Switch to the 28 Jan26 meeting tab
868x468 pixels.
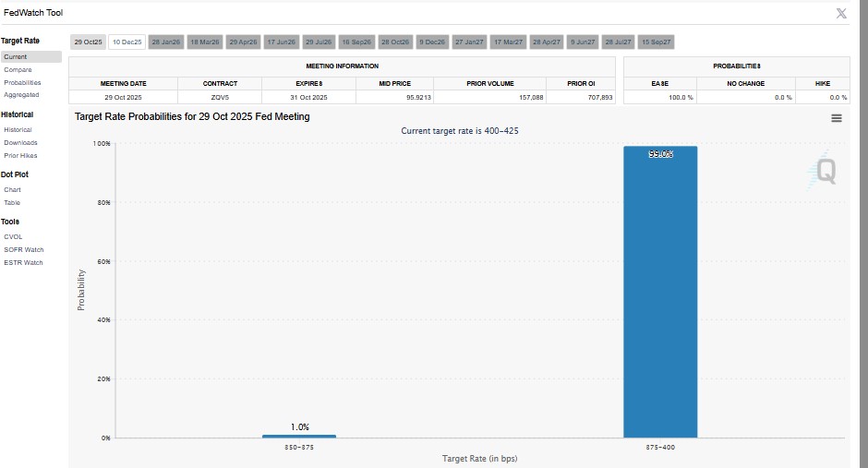coord(165,42)
